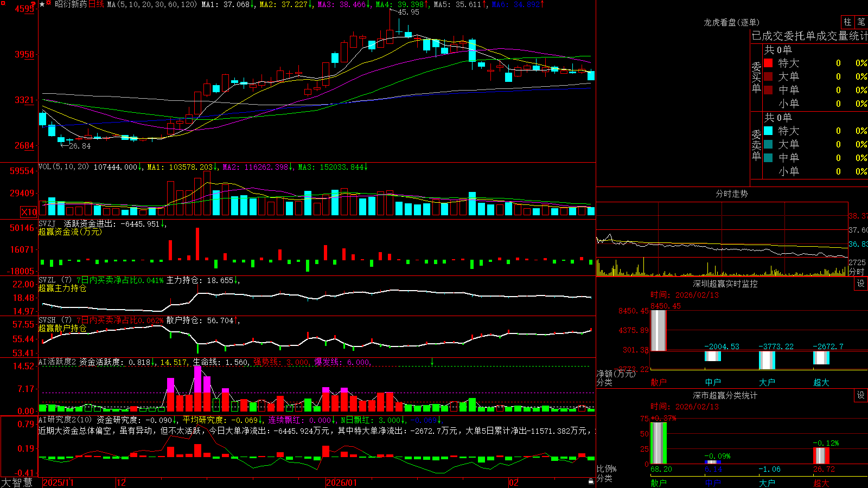
Task: Click the VOL(5,10,20) indicator label
Action: [63, 167]
